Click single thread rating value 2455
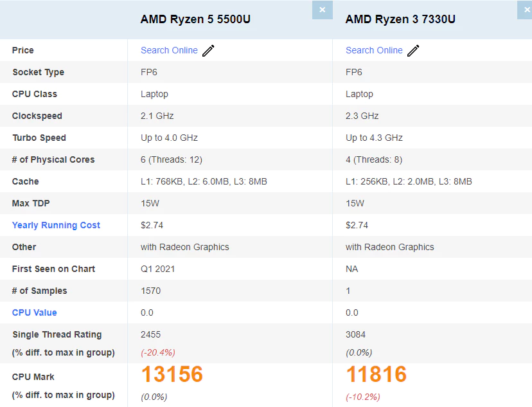Screen dimensions: 532x407 pos(150,334)
